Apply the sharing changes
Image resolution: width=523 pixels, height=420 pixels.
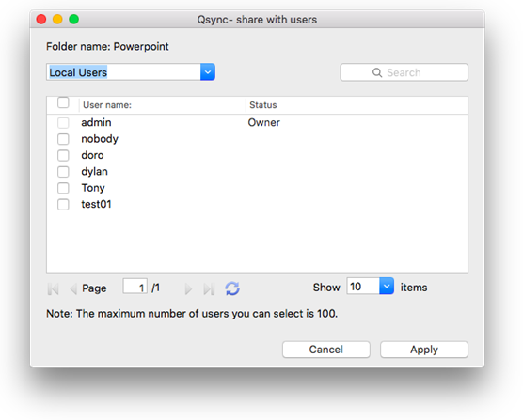(x=424, y=350)
